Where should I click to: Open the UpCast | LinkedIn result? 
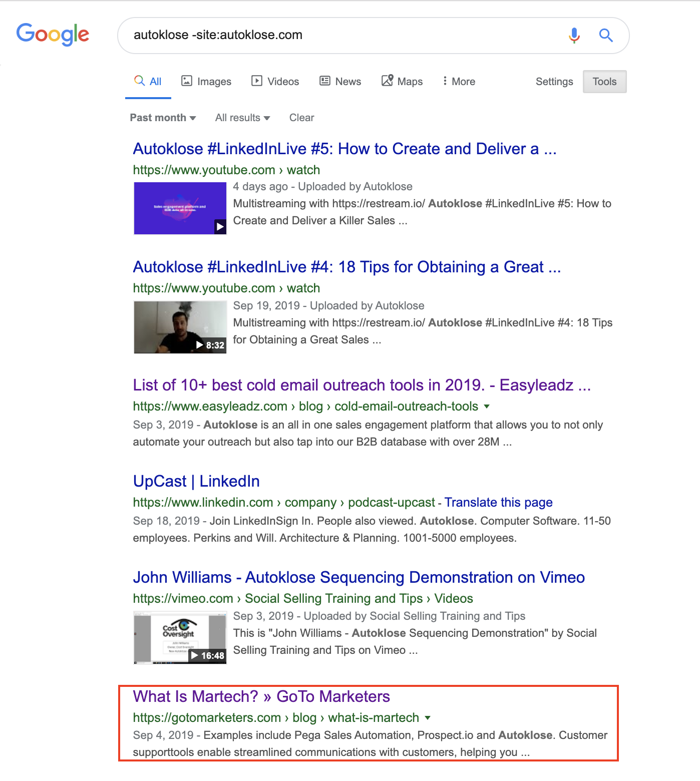pyautogui.click(x=196, y=481)
